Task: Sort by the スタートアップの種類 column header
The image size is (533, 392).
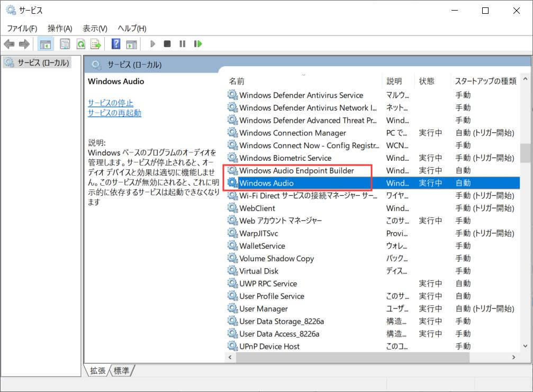Action: coord(485,81)
